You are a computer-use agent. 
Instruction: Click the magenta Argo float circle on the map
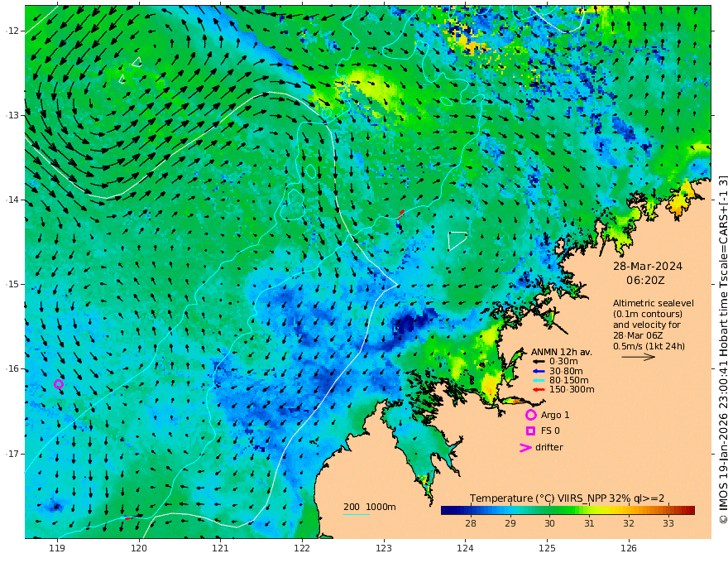(59, 384)
